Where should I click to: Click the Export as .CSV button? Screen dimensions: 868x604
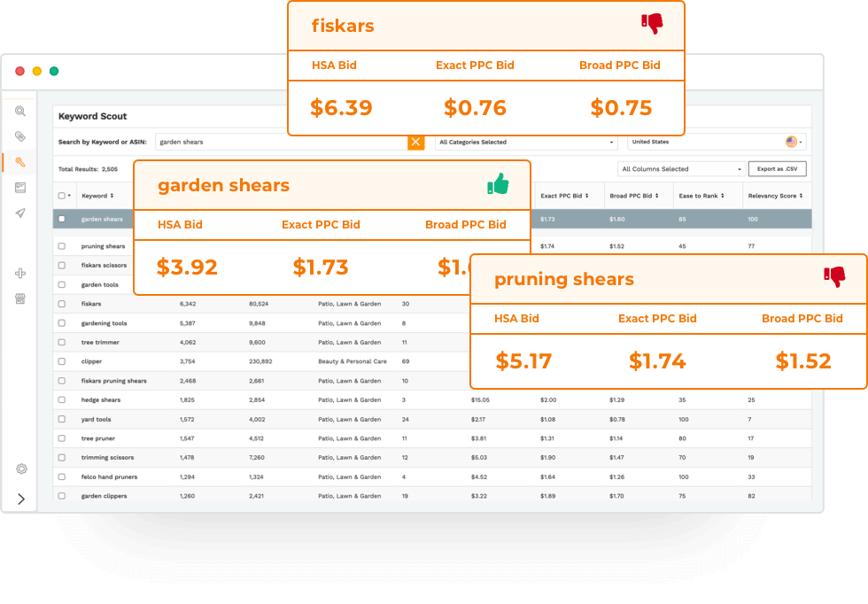point(778,169)
